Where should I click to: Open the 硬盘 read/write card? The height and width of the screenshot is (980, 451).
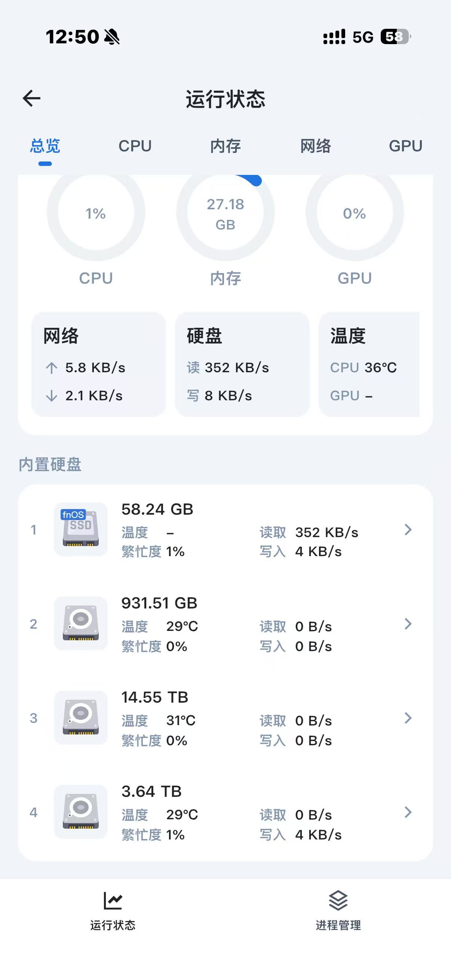tap(242, 364)
